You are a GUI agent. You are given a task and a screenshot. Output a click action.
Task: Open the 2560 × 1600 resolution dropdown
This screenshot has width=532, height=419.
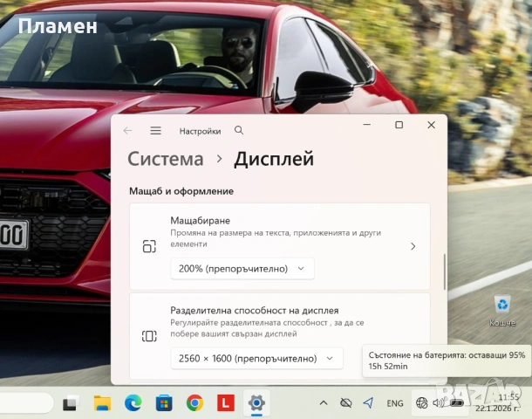[x=256, y=359]
